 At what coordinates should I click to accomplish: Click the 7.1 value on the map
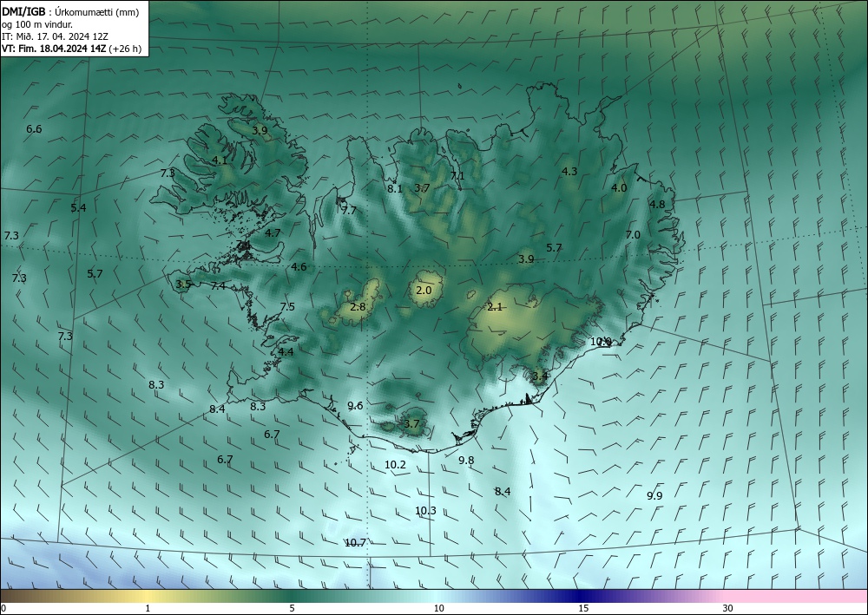(457, 176)
